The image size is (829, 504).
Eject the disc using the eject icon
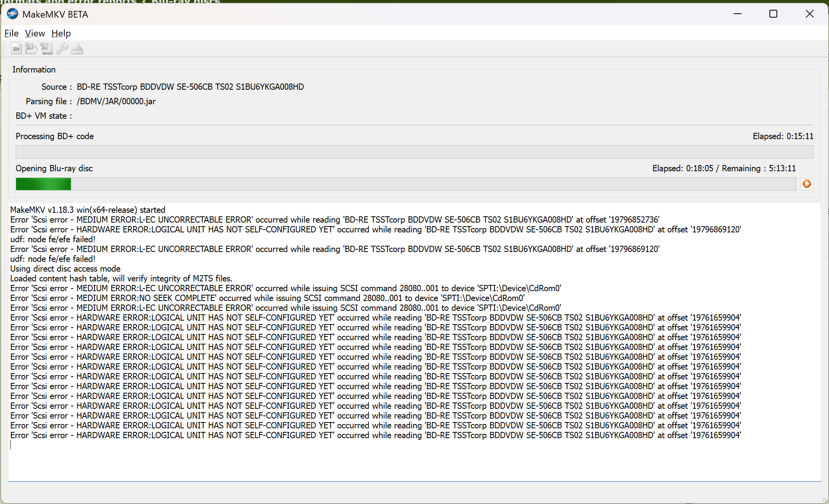tap(77, 49)
